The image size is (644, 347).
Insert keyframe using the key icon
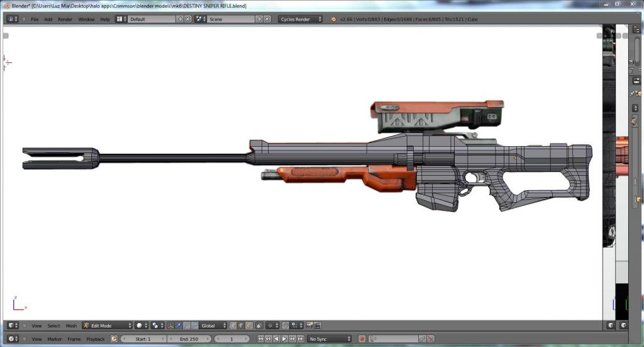coord(422,339)
